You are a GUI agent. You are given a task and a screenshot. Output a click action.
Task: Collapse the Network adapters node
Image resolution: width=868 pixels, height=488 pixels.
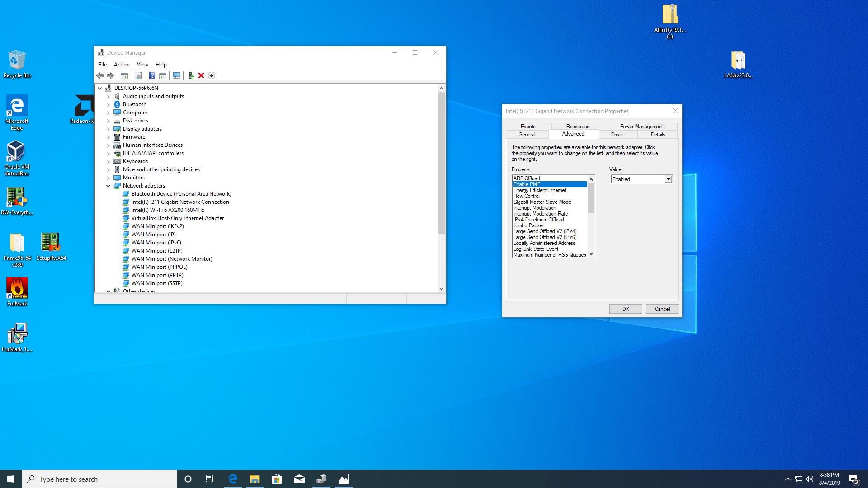tap(108, 186)
